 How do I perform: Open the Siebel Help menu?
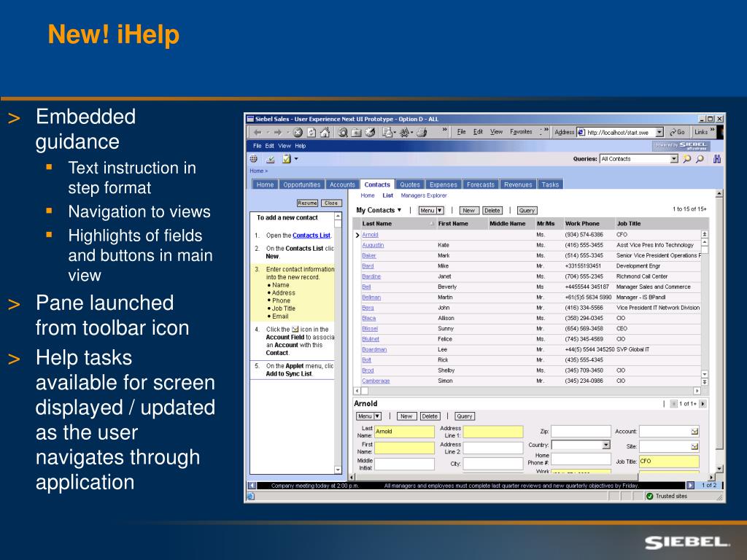pyautogui.click(x=300, y=146)
